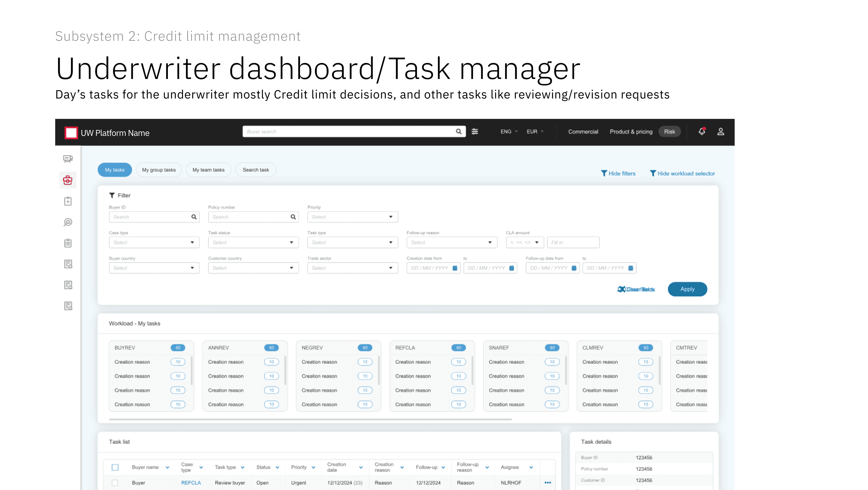Open the user profile icon
Image resolution: width=868 pixels, height=490 pixels.
721,131
